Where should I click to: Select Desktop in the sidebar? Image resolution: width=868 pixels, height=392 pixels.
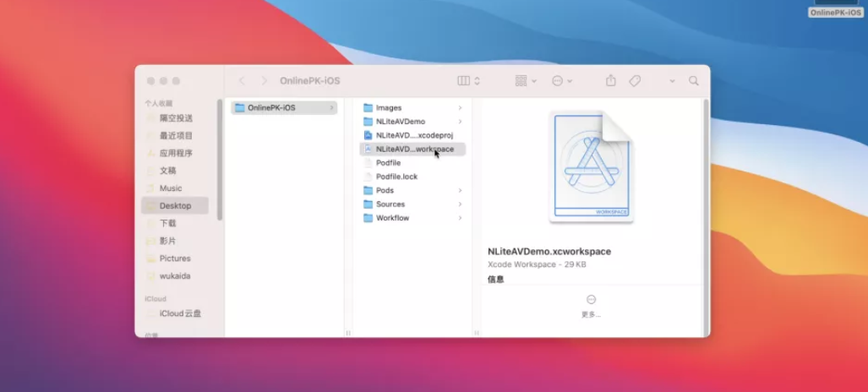click(x=175, y=205)
